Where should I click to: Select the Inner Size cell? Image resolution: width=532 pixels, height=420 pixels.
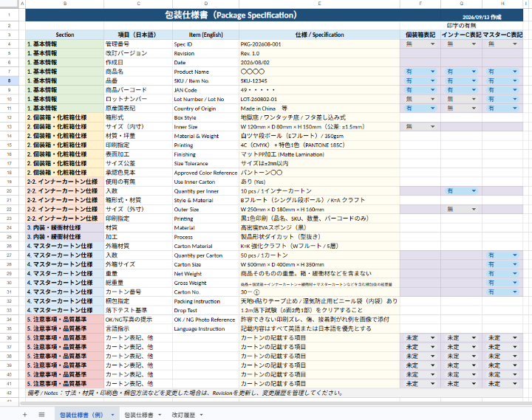click(205, 126)
